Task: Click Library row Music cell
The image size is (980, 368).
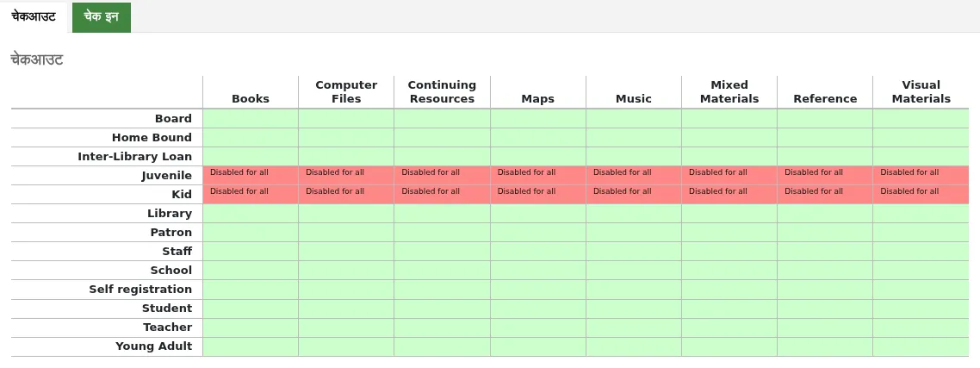Action: pos(634,214)
